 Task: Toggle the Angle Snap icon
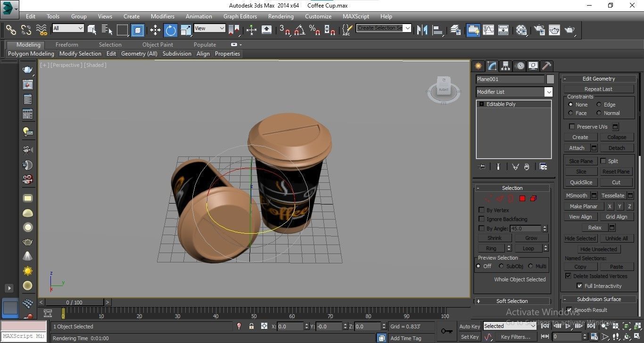[x=299, y=30]
